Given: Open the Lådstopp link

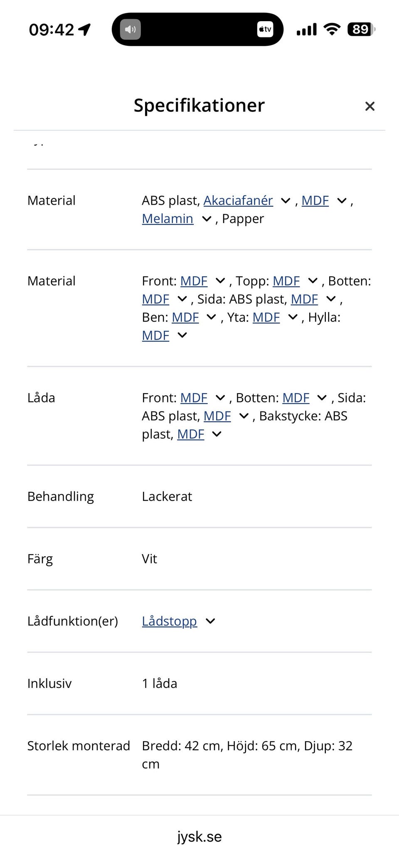Looking at the screenshot, I should tap(169, 621).
